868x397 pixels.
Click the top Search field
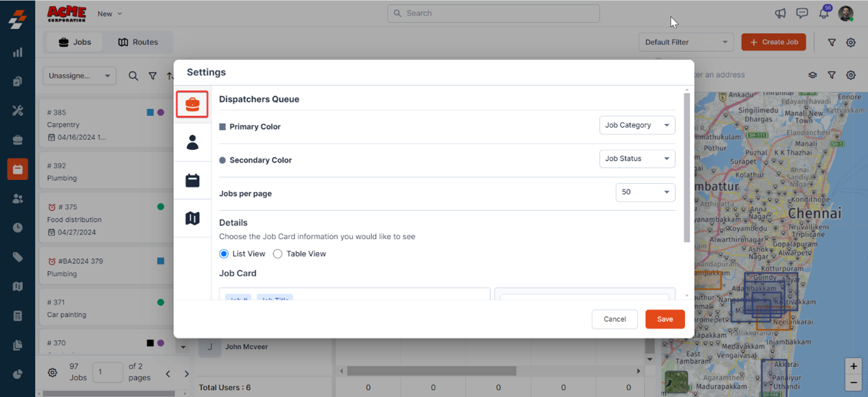[x=493, y=13]
